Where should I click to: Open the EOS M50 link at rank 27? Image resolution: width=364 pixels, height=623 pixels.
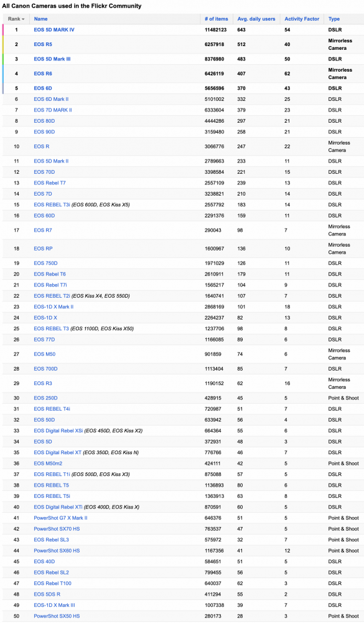click(44, 354)
